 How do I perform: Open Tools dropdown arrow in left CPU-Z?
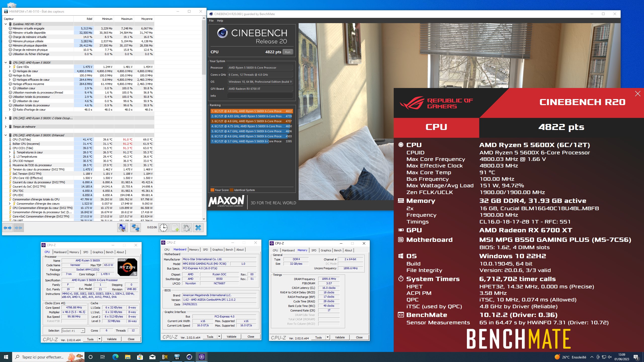(x=100, y=339)
